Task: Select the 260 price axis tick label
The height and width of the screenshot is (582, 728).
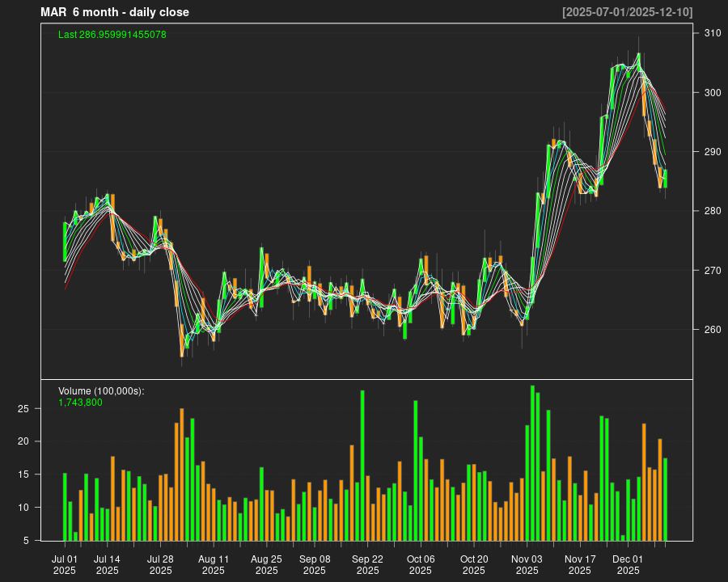Action: [x=712, y=330]
